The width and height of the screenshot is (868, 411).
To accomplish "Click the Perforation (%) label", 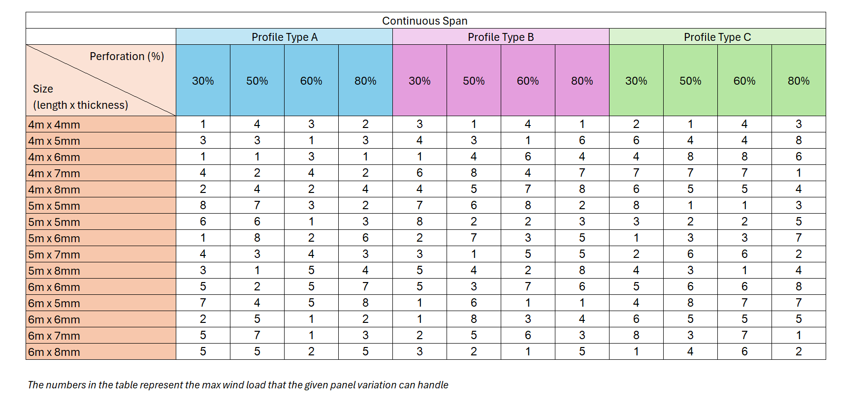I will coord(127,57).
